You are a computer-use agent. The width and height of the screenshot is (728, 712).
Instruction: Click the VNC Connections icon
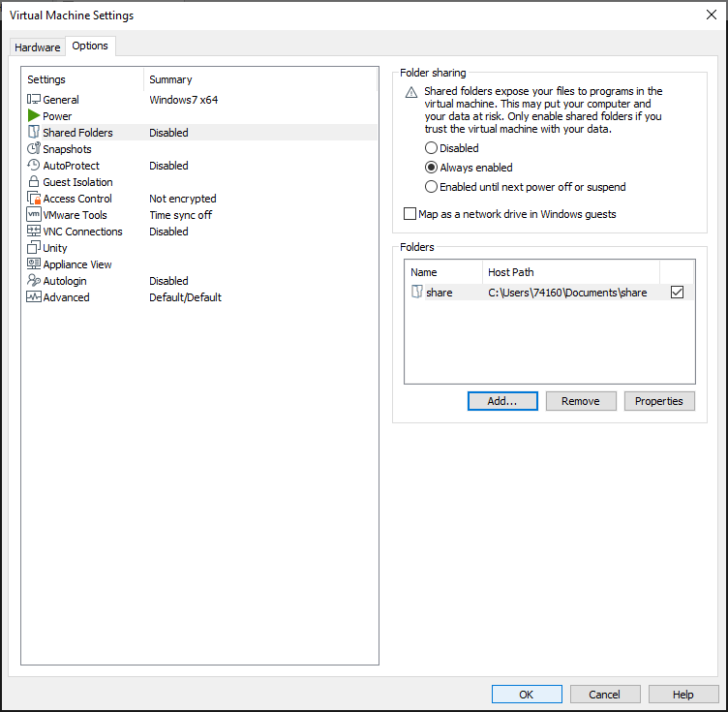pos(34,232)
